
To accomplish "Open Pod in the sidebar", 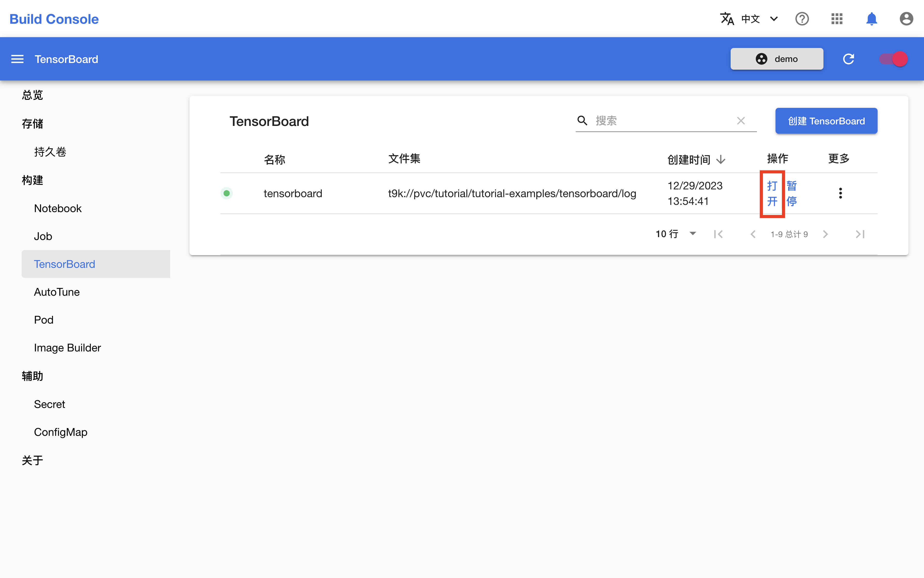I will (44, 320).
